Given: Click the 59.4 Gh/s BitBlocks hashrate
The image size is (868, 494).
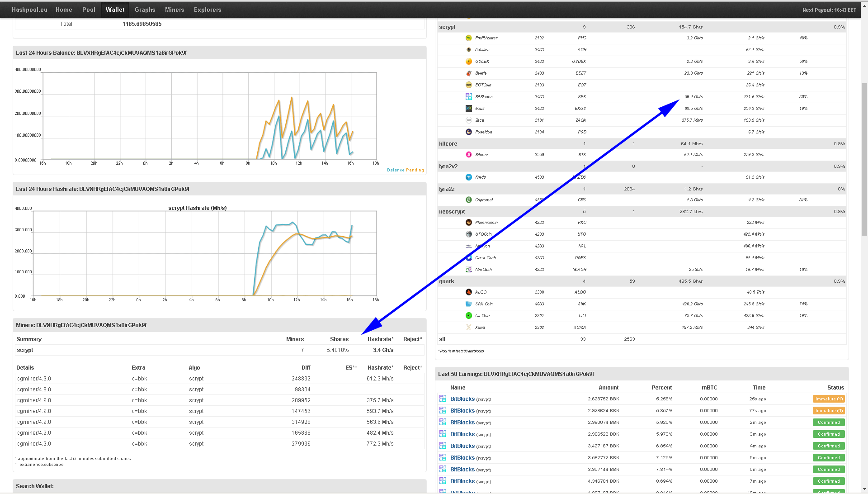Looking at the screenshot, I should (x=693, y=97).
